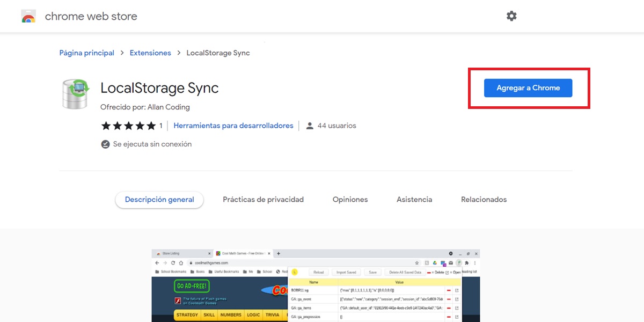Select the Relacionados tab
The image size is (644, 322).
[483, 199]
